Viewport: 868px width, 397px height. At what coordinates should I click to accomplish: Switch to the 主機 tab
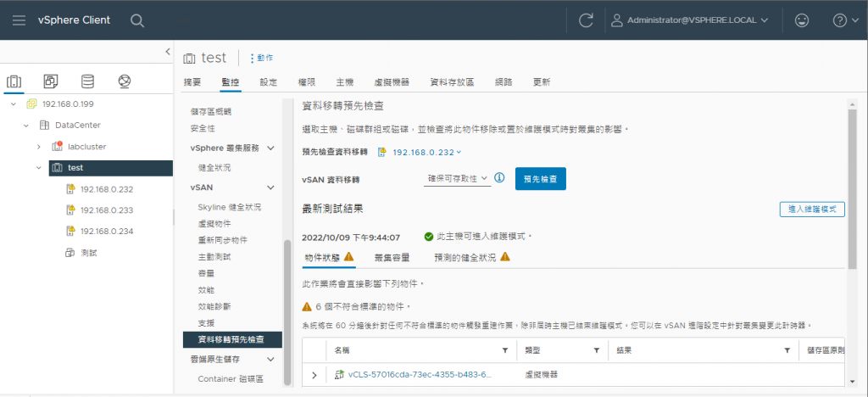click(345, 82)
